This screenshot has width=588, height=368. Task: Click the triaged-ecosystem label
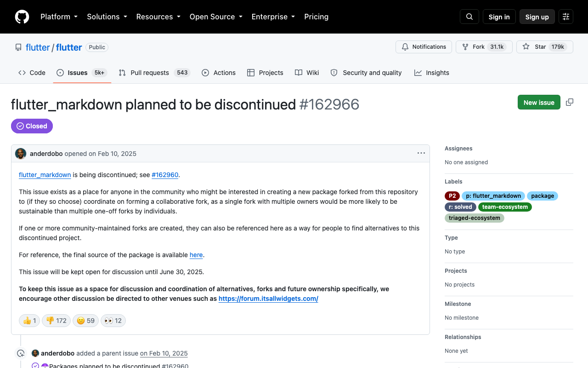coord(475,218)
